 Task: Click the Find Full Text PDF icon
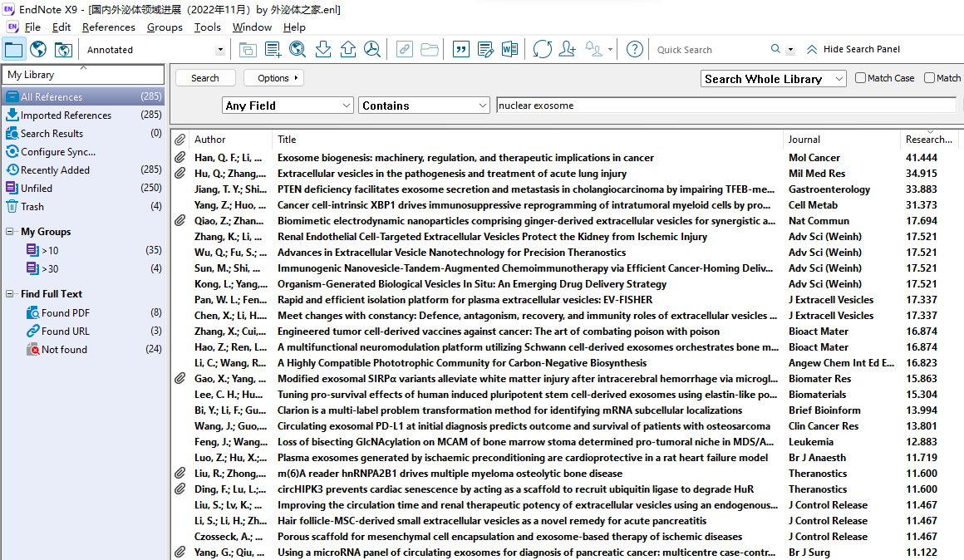[x=372, y=49]
